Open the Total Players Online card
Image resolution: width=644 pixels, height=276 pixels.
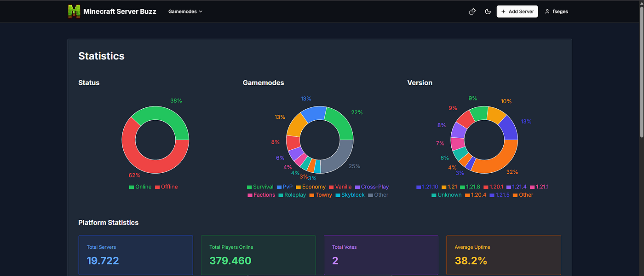click(x=259, y=255)
